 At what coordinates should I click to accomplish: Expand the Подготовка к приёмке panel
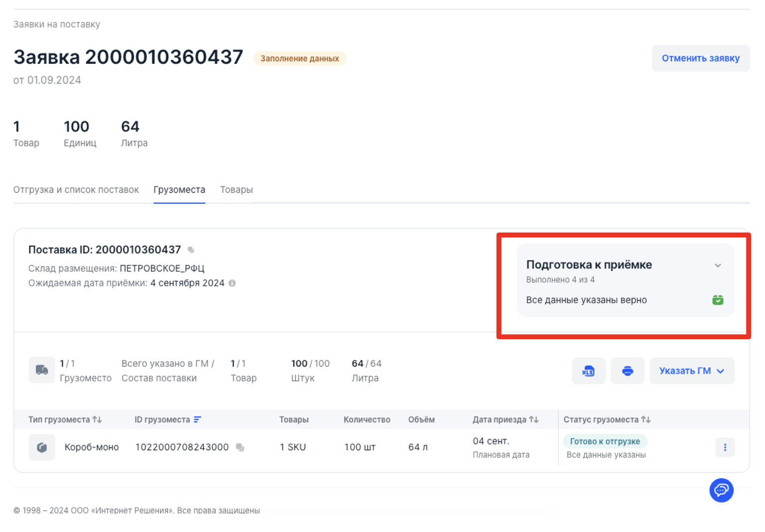coord(718,266)
